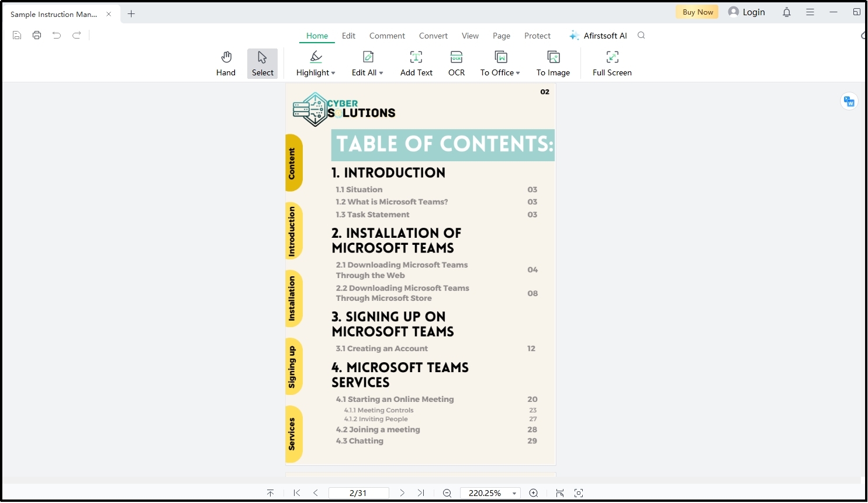Go to the first page
The width and height of the screenshot is (868, 503).
297,493
